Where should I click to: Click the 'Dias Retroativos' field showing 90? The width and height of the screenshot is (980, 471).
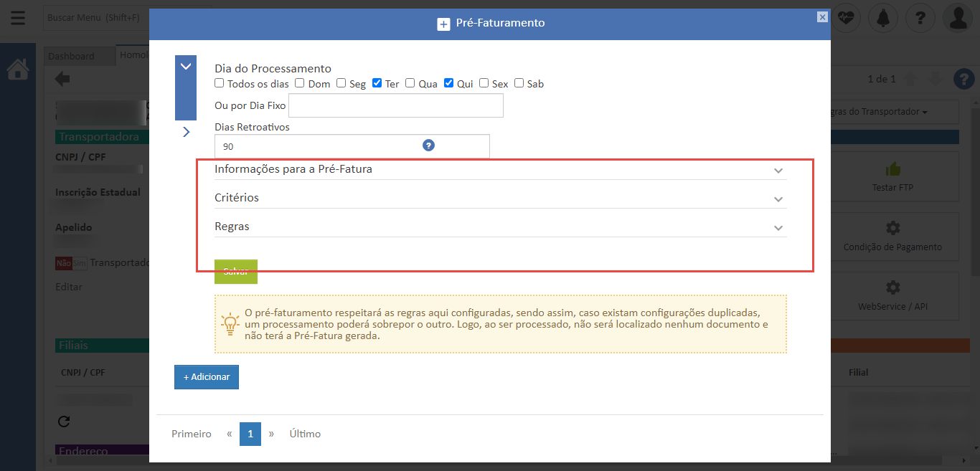(x=352, y=146)
